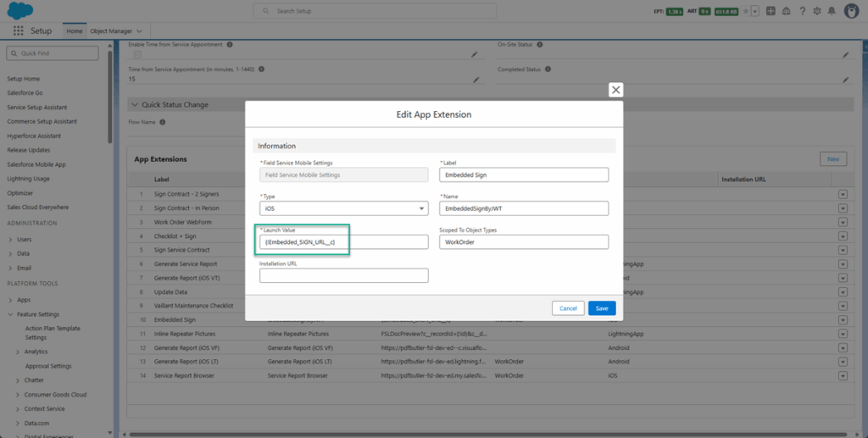
Task: Close the Edit App Extension dialog
Action: (x=615, y=90)
